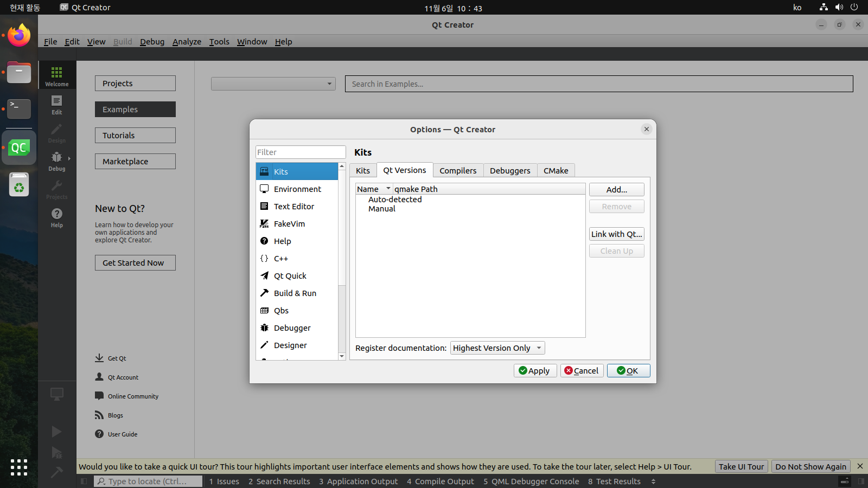
Task: Open Qbs options category
Action: tap(297, 310)
